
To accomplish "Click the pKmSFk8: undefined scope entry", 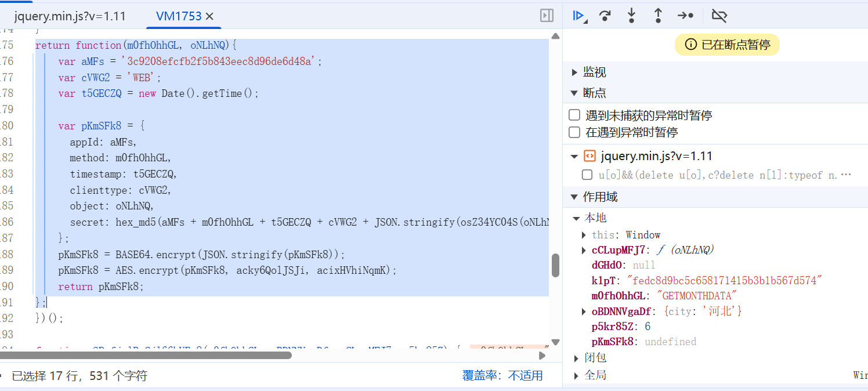I will point(644,342).
